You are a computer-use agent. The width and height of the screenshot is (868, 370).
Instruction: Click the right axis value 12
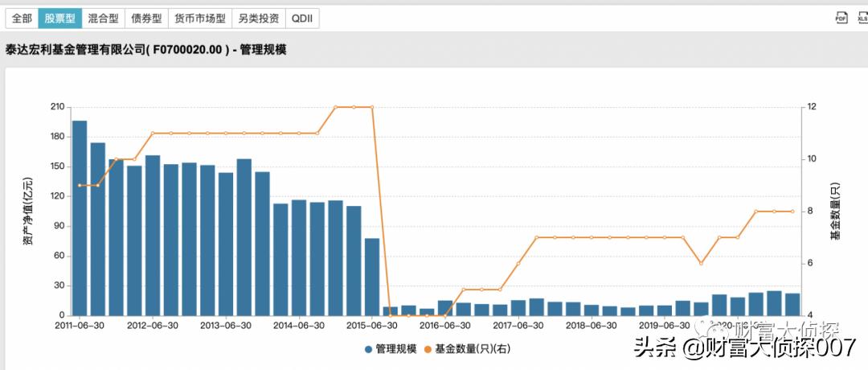810,107
